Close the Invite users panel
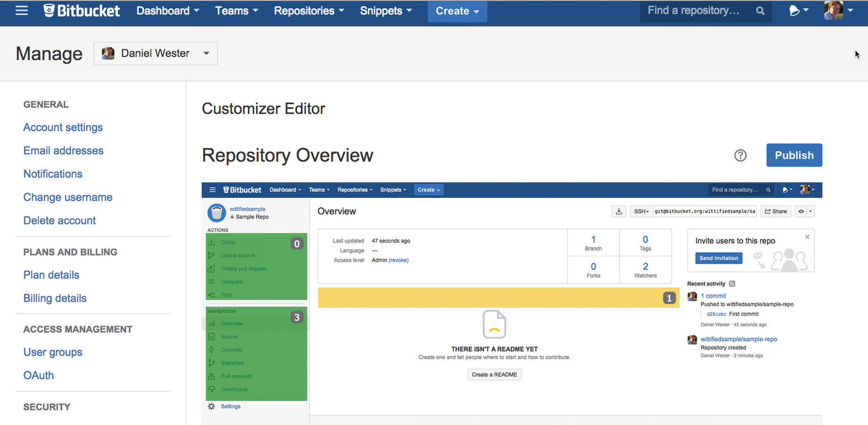Image resolution: width=868 pixels, height=425 pixels. pos(807,237)
